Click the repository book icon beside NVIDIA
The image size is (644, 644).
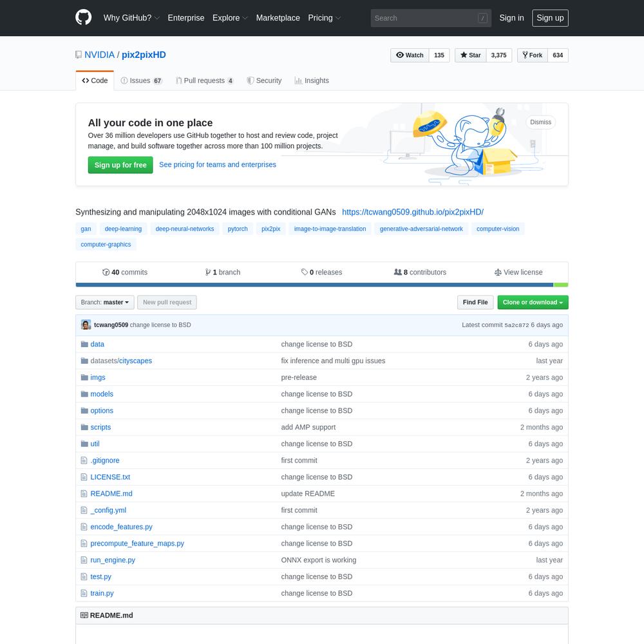(79, 55)
